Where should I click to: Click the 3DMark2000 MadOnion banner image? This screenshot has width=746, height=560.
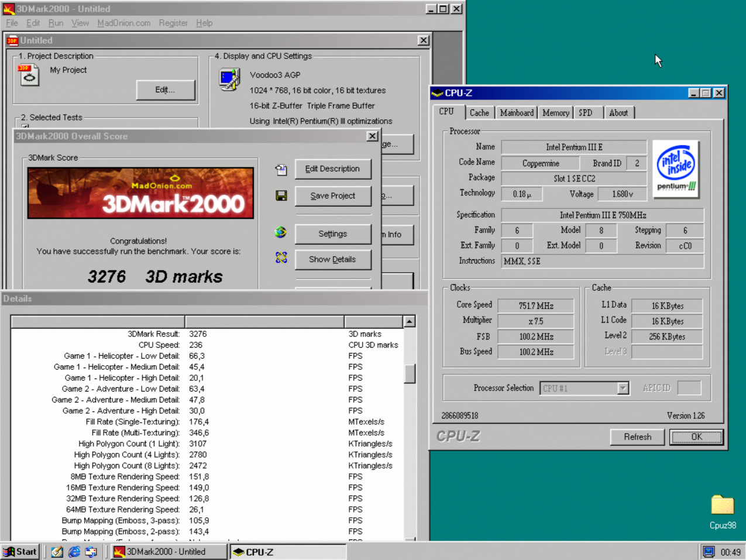(x=140, y=193)
